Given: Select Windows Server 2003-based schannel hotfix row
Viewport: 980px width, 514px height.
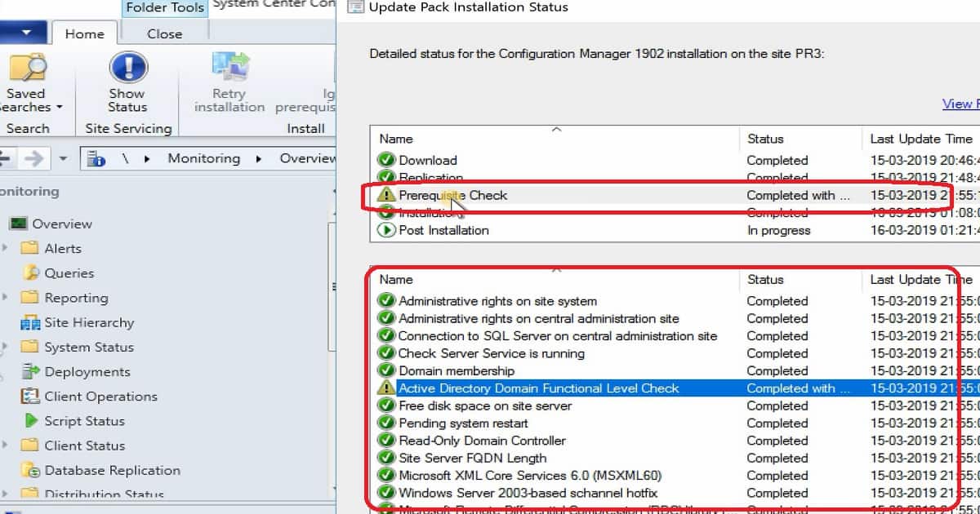Looking at the screenshot, I should point(675,493).
